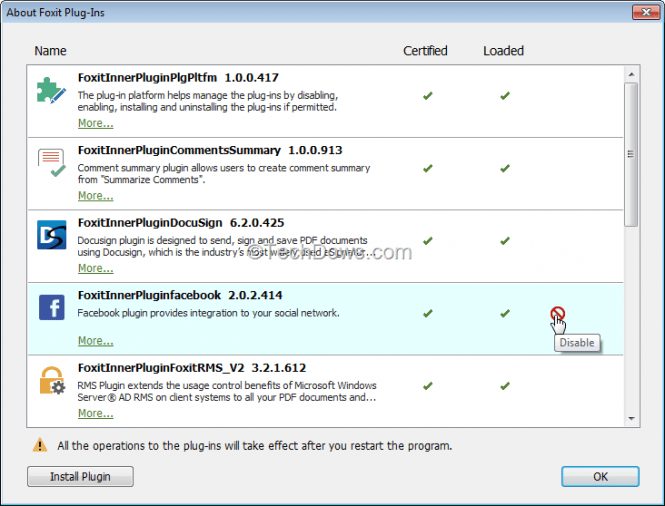Click Loaded checkmark for FoxitInnerPluginPlgPltfm
665x506 pixels.
pos(505,96)
